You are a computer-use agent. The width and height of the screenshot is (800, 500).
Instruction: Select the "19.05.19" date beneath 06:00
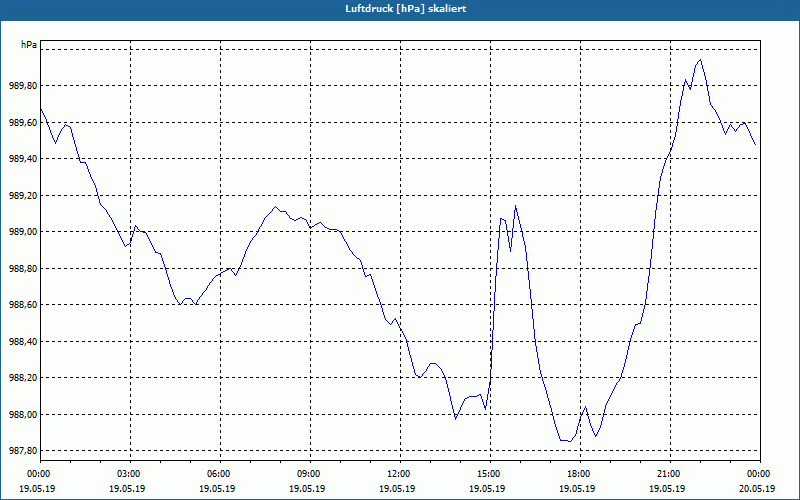pos(217,488)
